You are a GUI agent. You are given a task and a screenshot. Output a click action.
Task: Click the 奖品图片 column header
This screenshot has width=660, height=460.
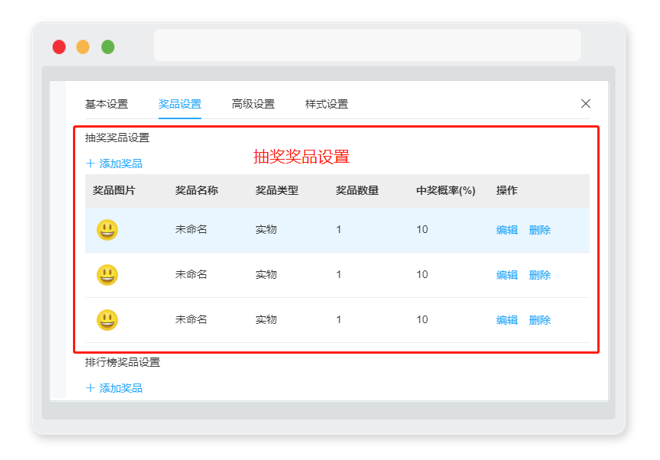pos(114,191)
